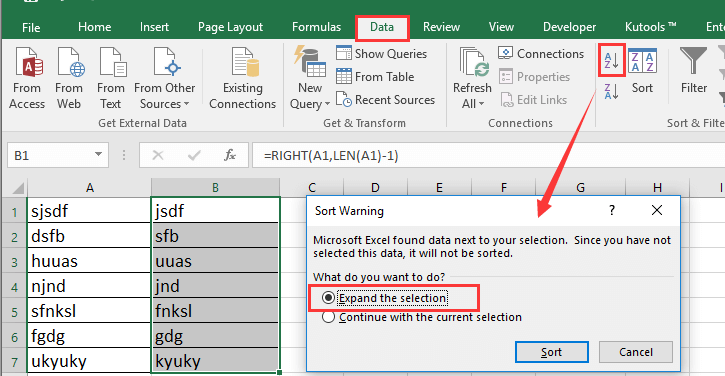Click cell with njnd
This screenshot has width=725, height=376.
89,285
